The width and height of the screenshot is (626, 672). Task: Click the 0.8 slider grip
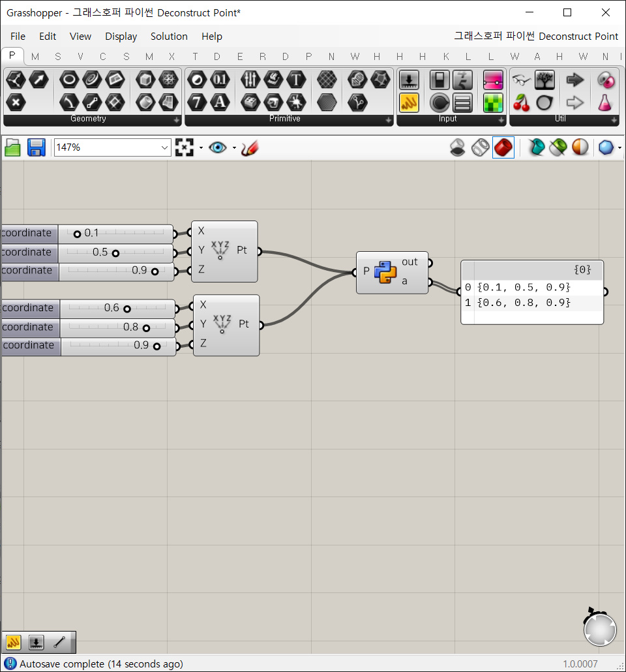point(146,328)
